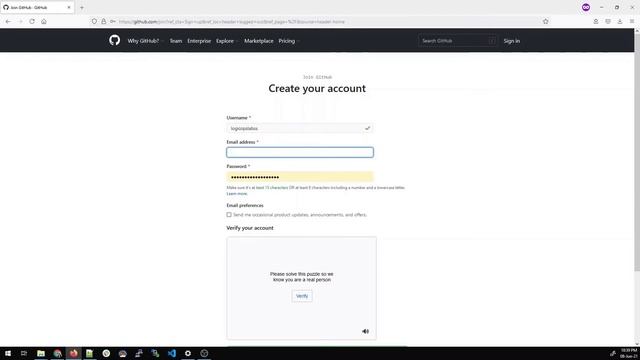Click the Email address field

click(x=300, y=152)
